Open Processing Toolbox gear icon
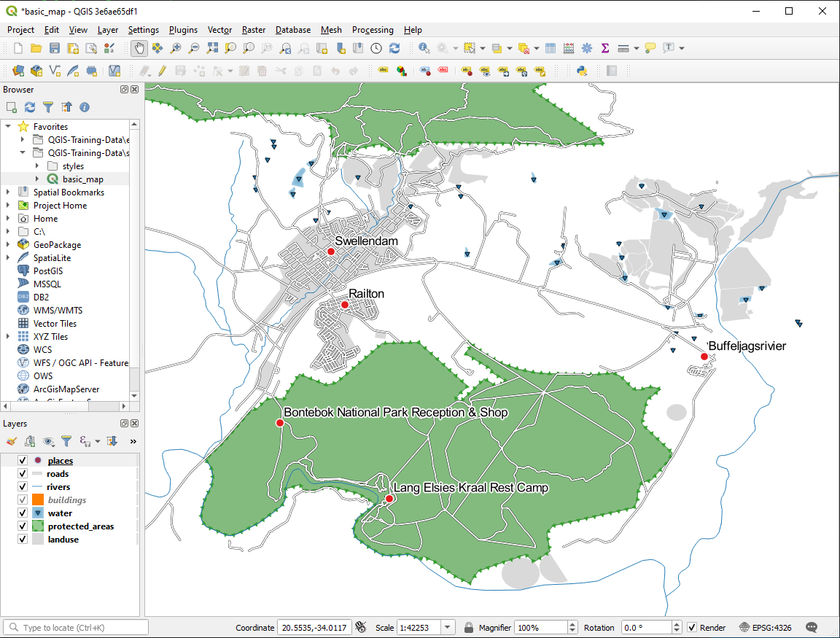Viewport: 840px width, 638px height. 587,48
